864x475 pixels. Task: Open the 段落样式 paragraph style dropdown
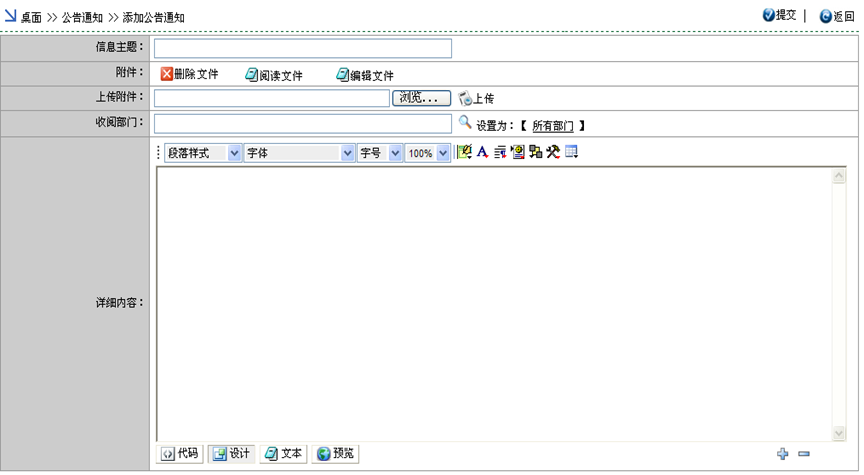pos(203,153)
